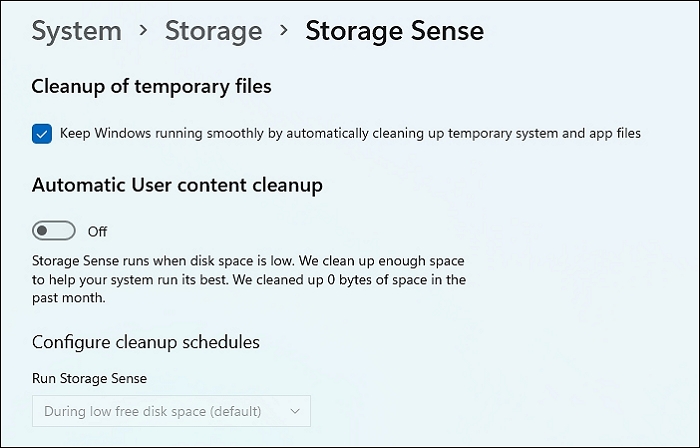Select 'During low free disk space (default)' text
Screen dimensions: 700x448
pyautogui.click(x=151, y=411)
